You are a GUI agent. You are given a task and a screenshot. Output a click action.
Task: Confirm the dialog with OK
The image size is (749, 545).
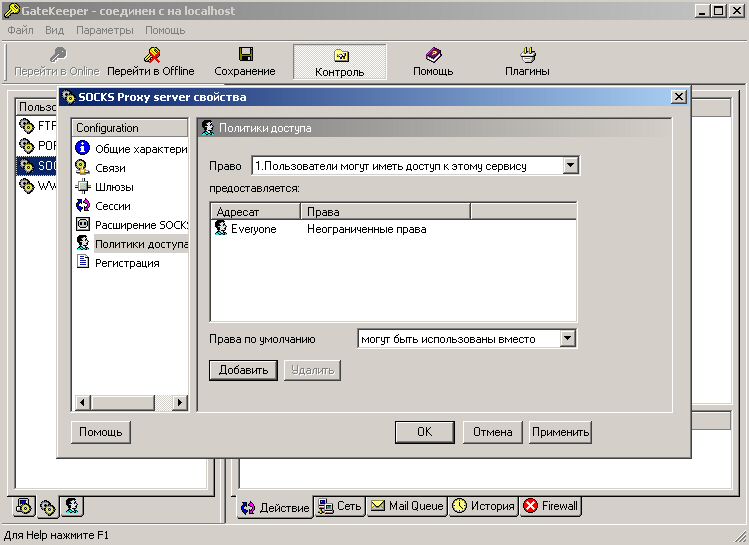click(x=425, y=432)
